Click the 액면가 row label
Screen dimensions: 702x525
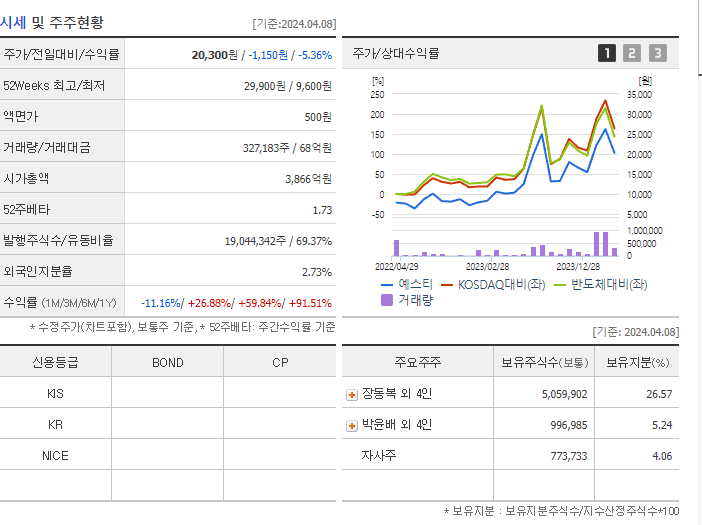(21, 116)
